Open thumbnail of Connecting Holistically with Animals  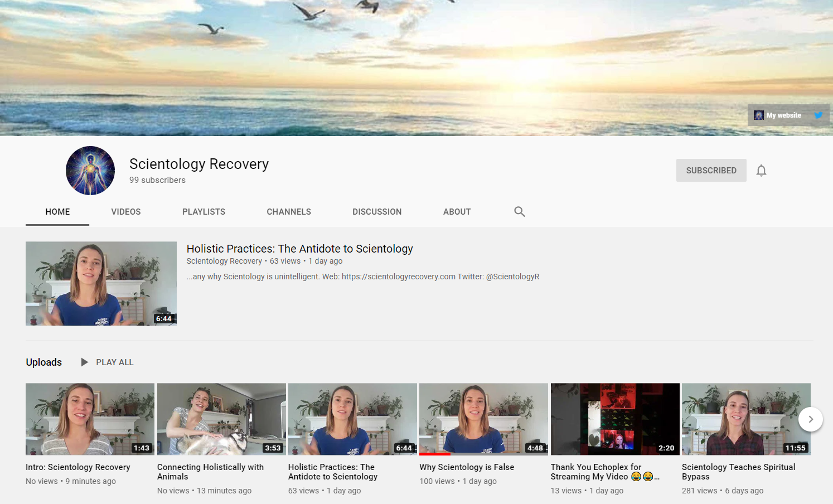point(221,419)
